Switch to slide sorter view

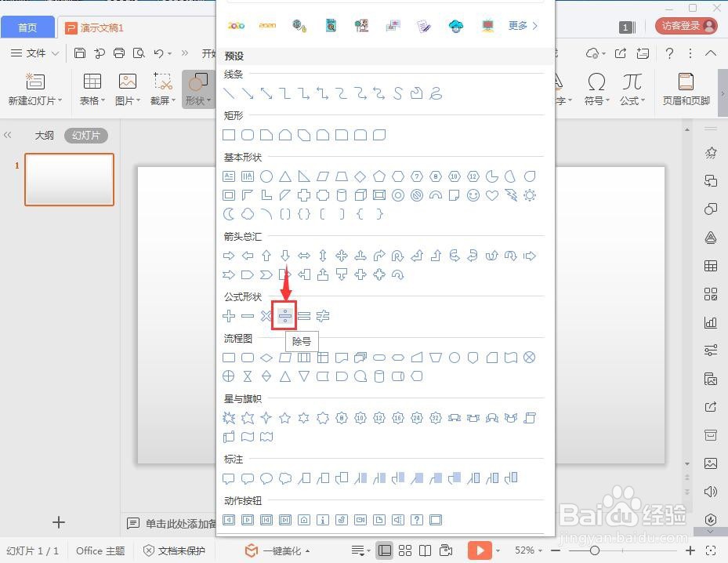click(x=405, y=550)
